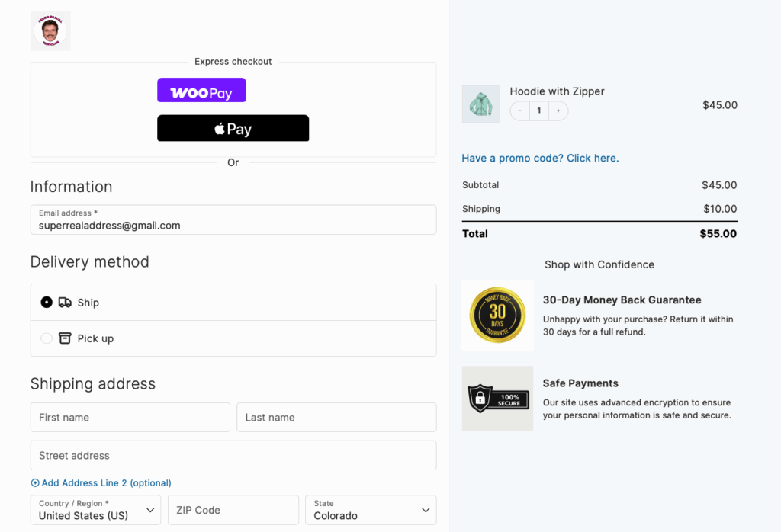Click the Email address field

pos(233,220)
